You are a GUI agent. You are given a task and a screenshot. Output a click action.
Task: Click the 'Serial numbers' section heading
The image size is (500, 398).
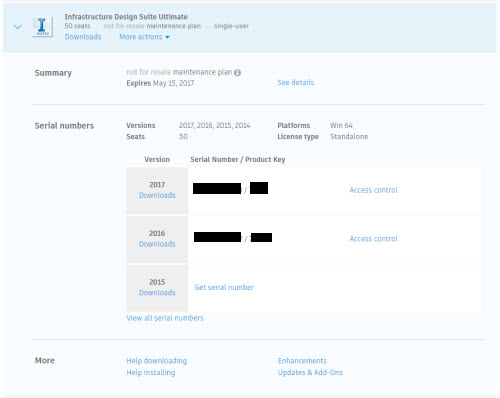[x=64, y=126]
